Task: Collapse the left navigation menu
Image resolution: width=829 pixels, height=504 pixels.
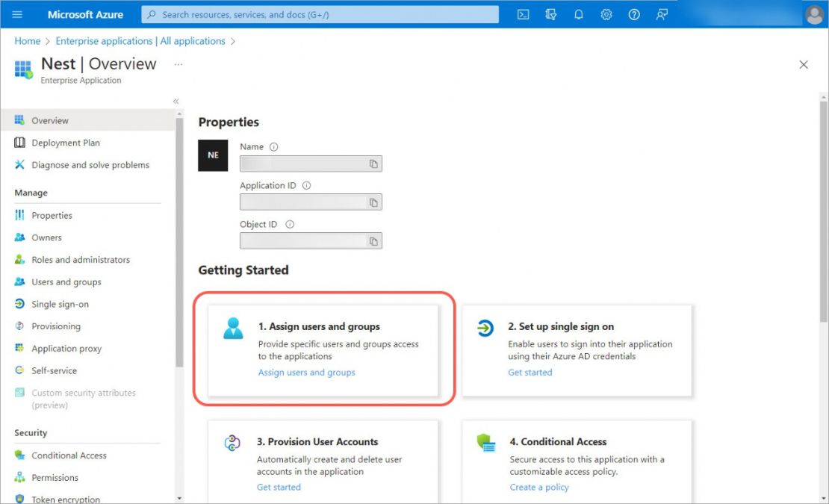Action: (x=176, y=101)
